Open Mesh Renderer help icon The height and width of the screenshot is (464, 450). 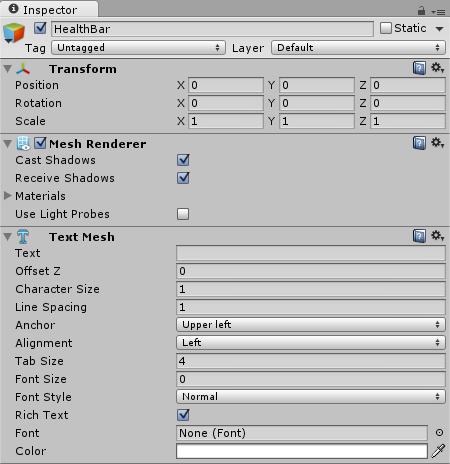tap(419, 143)
